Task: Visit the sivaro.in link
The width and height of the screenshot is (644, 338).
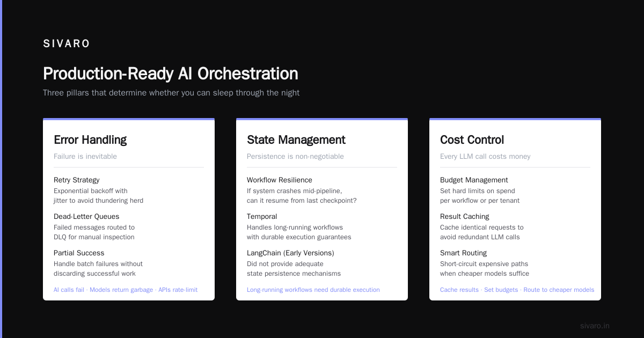Action: click(x=595, y=326)
